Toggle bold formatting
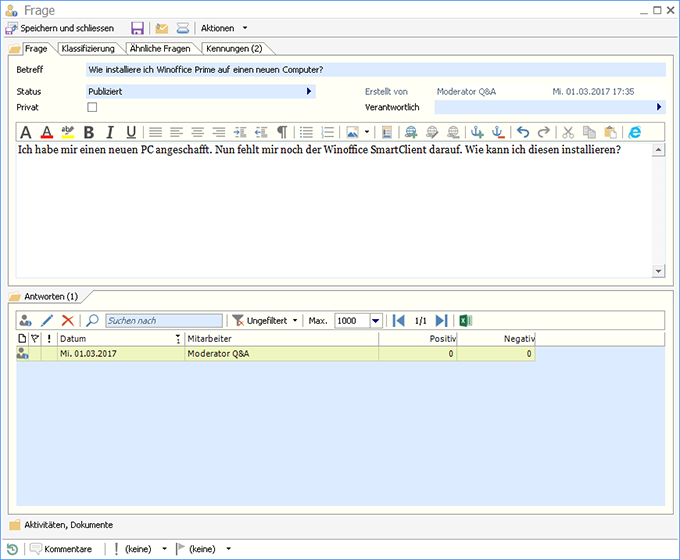The image size is (680, 560). point(89,132)
